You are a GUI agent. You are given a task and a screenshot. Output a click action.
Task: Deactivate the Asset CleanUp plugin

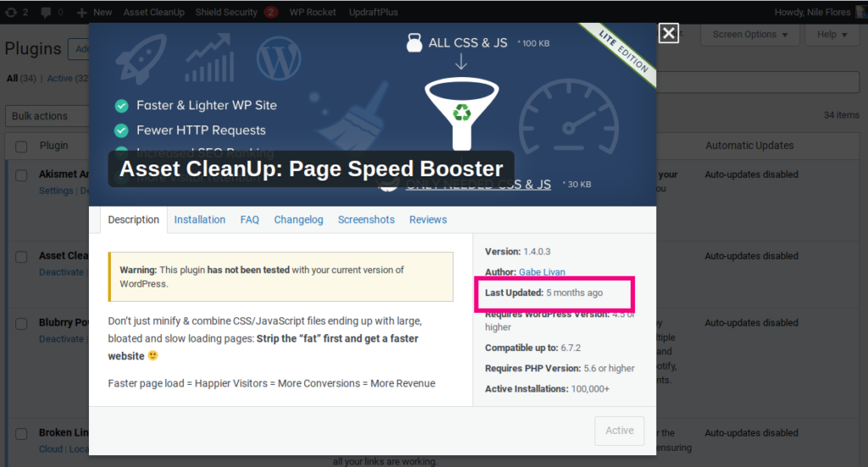(x=61, y=272)
